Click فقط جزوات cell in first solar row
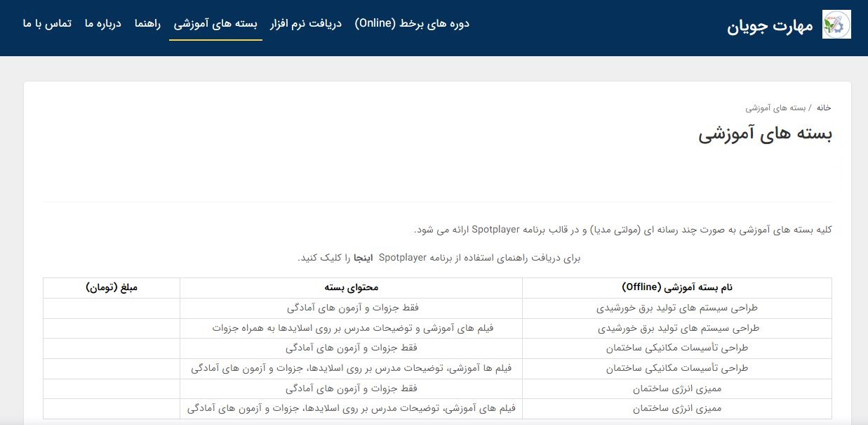 click(351, 308)
